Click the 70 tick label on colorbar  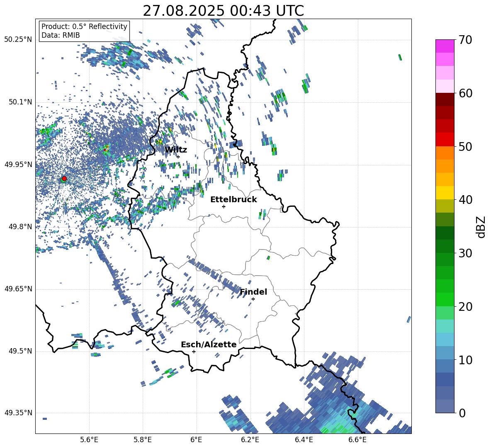click(x=465, y=40)
